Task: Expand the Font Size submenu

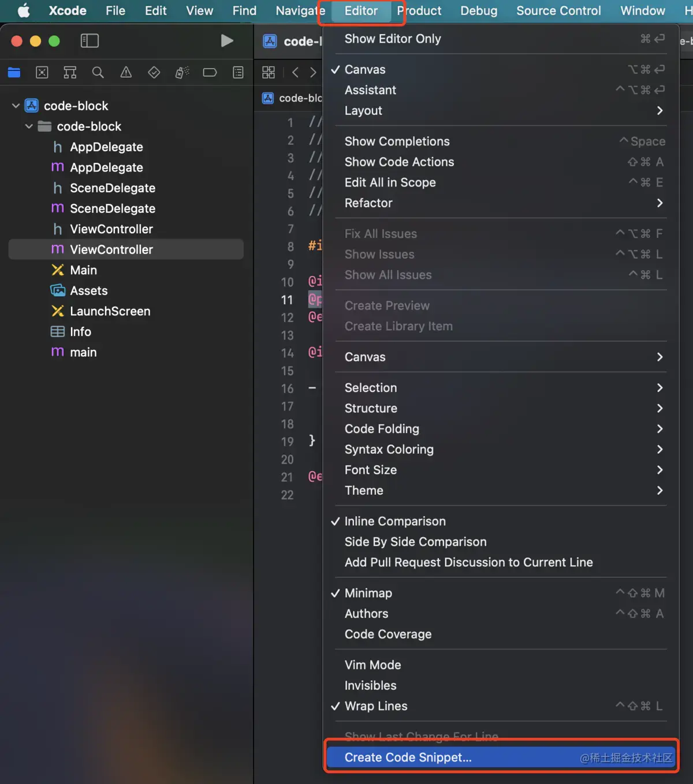Action: click(x=501, y=470)
